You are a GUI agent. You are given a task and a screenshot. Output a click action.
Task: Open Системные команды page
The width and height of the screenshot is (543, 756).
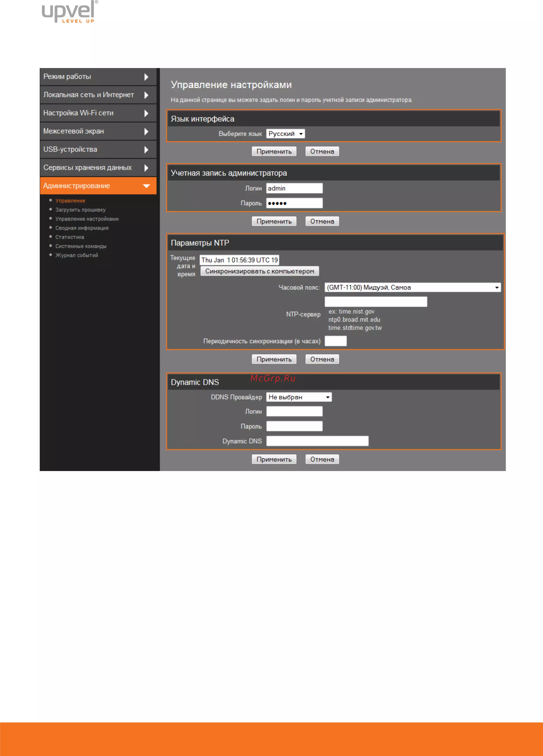tap(81, 246)
